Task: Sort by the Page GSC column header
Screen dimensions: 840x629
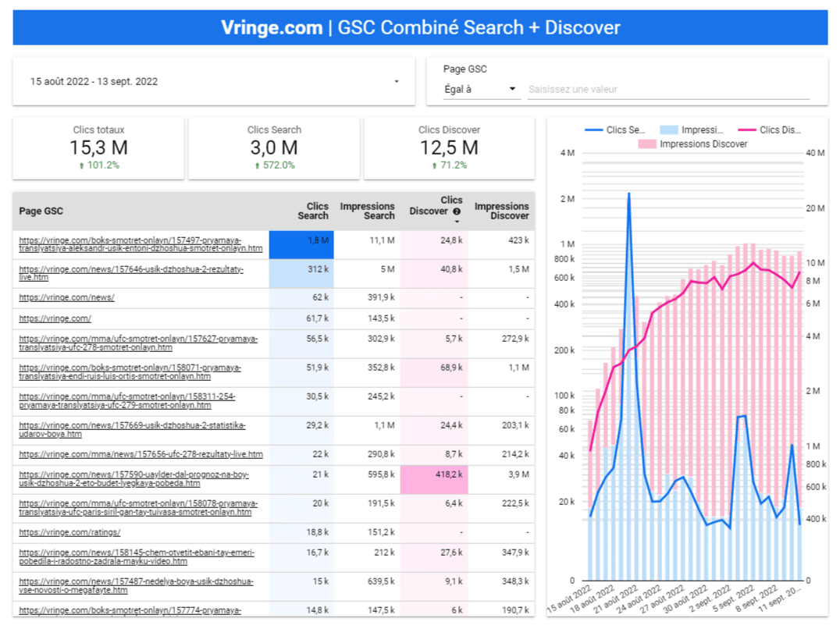Action: (x=41, y=211)
